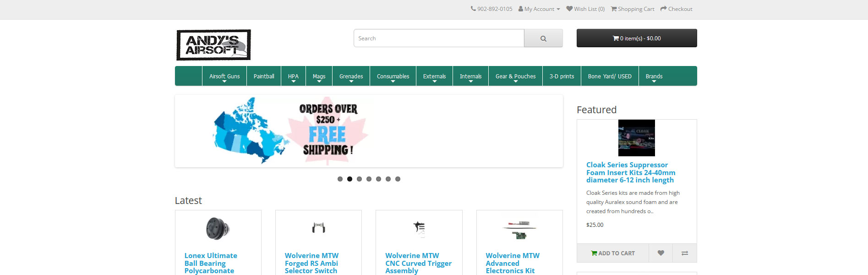Select the first banner slide dot
This screenshot has width=868, height=275.
pos(340,179)
